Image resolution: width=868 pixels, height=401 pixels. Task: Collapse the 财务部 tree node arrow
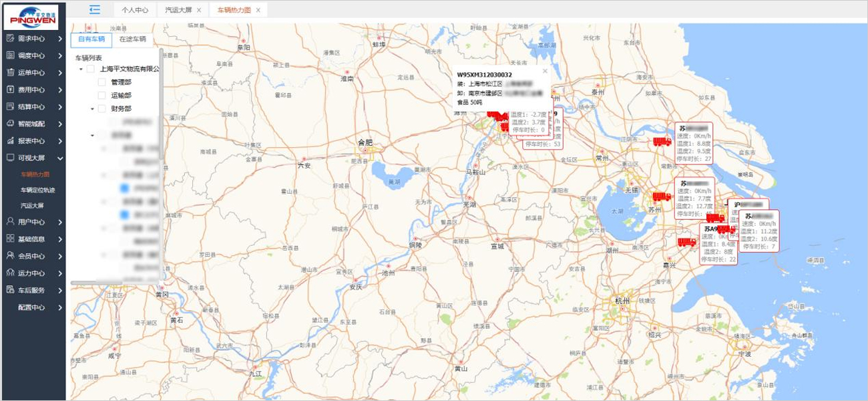pyautogui.click(x=93, y=109)
